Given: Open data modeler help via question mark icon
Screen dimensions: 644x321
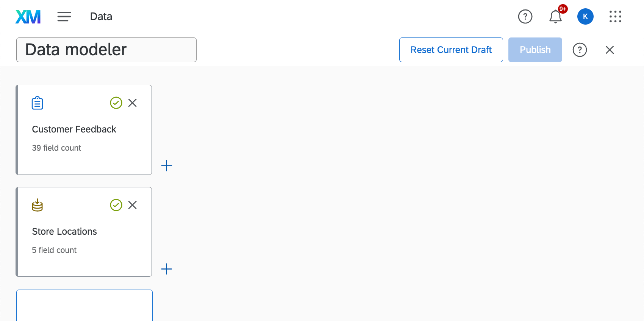Looking at the screenshot, I should (580, 50).
